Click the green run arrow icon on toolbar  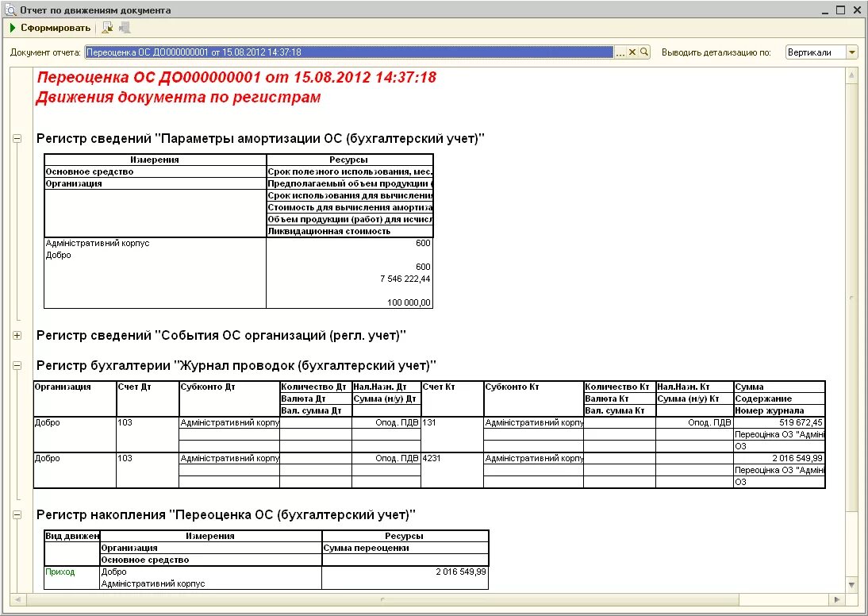(x=13, y=26)
